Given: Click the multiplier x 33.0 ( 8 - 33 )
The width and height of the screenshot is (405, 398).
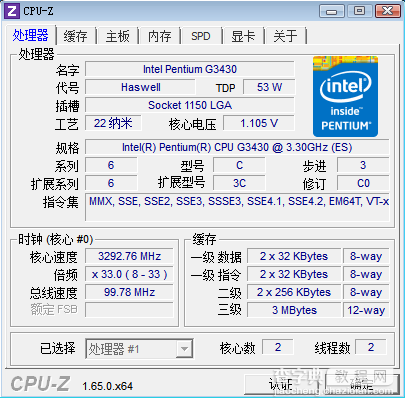Looking at the screenshot, I should pyautogui.click(x=129, y=274).
